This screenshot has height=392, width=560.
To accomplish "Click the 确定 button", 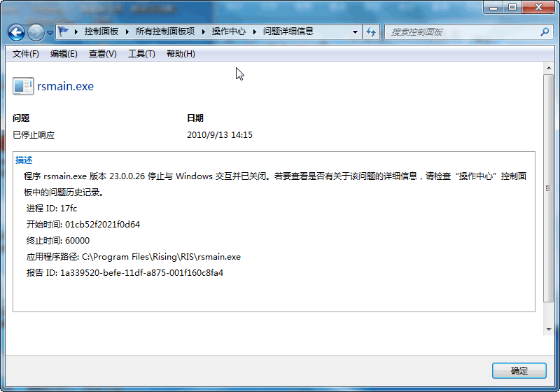I will tap(519, 371).
